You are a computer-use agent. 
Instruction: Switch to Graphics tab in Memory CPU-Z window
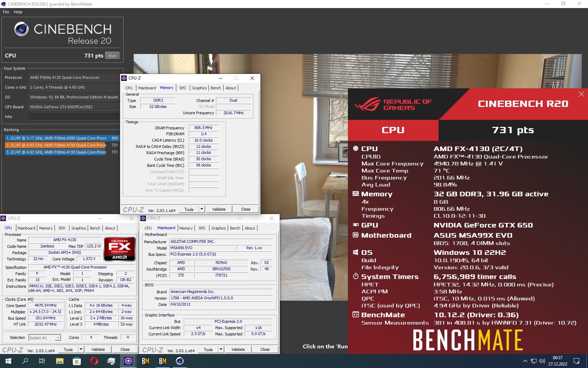pyautogui.click(x=199, y=88)
